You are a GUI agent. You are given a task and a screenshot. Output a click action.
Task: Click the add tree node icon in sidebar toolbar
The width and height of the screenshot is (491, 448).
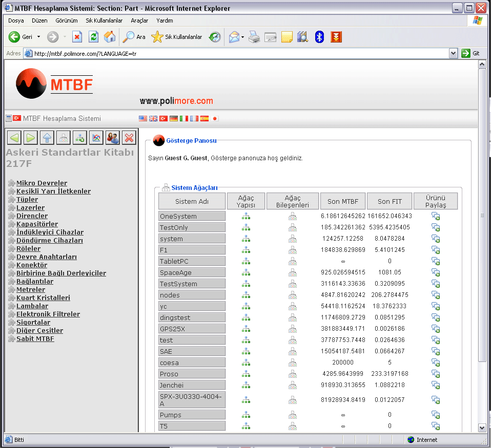(x=80, y=138)
